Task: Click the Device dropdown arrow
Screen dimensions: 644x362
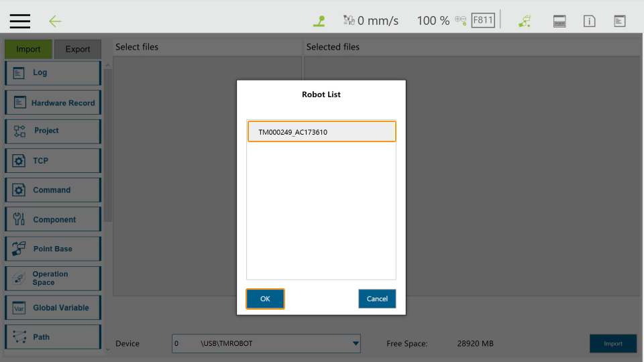Action: click(x=356, y=343)
